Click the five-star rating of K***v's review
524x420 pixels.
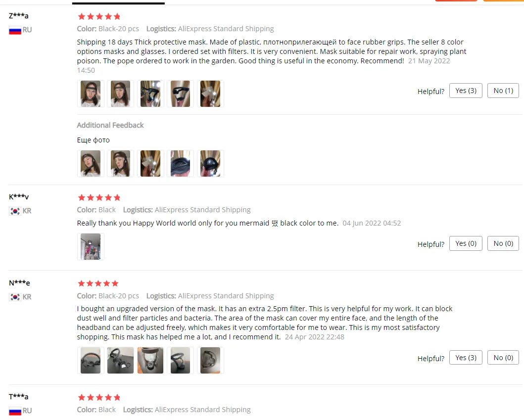pos(99,197)
